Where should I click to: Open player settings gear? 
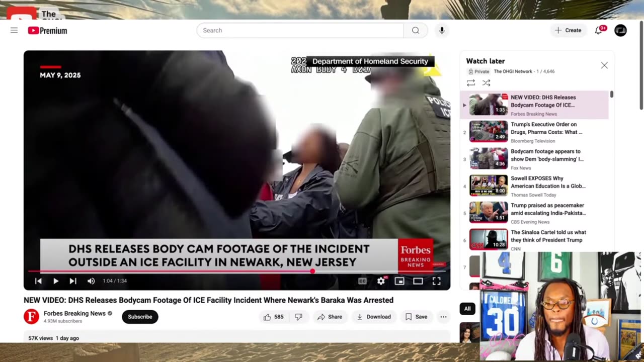(381, 281)
